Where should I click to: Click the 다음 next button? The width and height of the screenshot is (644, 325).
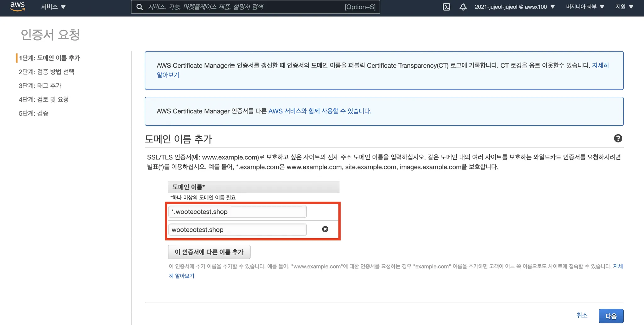coord(611,316)
